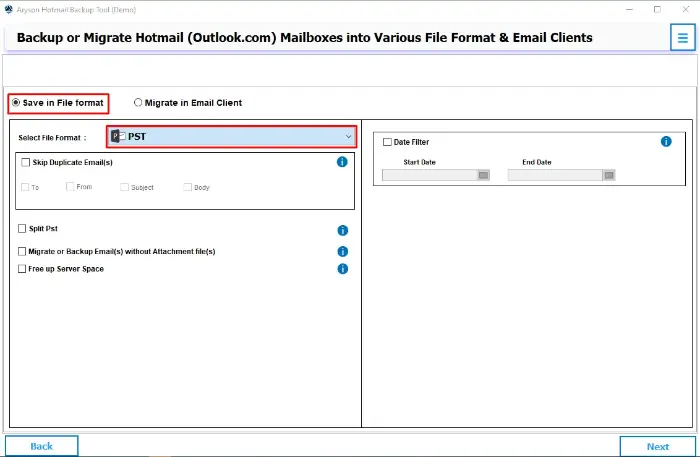Screen dimensions: 700x457
Task: Click the Aryson app icon in title bar
Action: [x=8, y=9]
